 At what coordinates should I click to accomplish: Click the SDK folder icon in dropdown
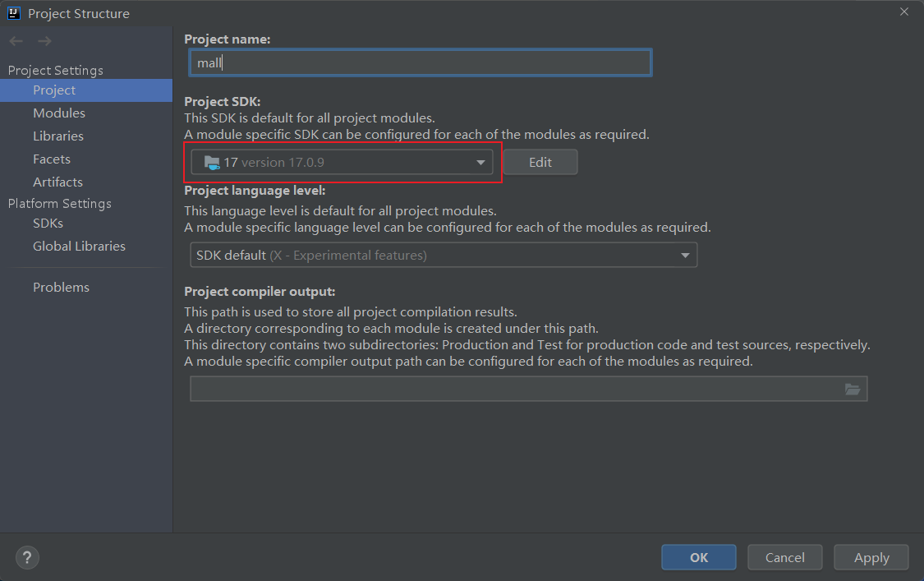[x=212, y=163]
